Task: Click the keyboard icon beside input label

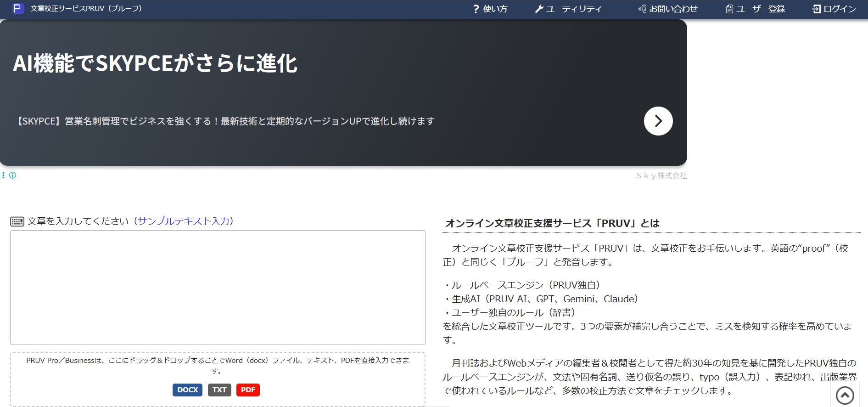Action: [x=17, y=221]
